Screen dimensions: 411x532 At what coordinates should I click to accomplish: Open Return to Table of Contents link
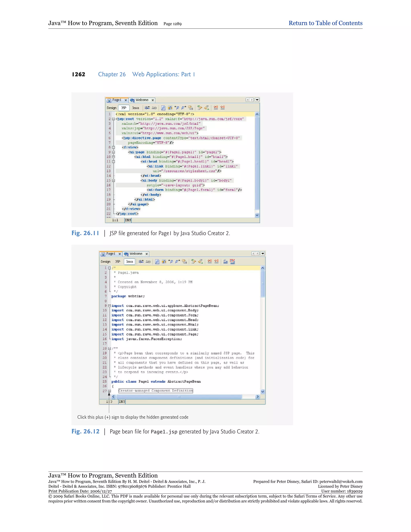tap(325, 23)
